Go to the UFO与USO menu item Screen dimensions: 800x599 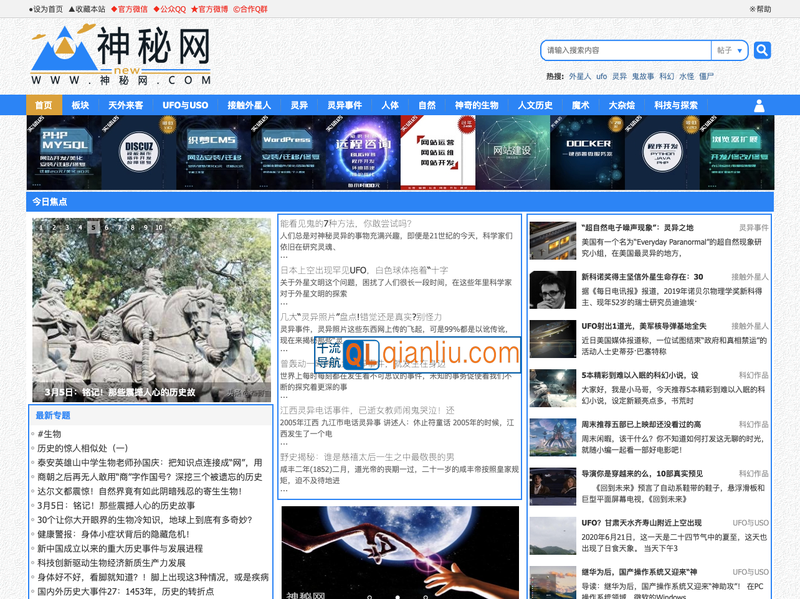185,105
